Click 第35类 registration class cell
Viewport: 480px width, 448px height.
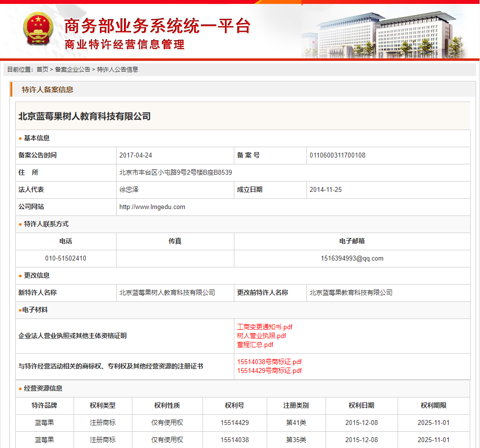tap(296, 440)
